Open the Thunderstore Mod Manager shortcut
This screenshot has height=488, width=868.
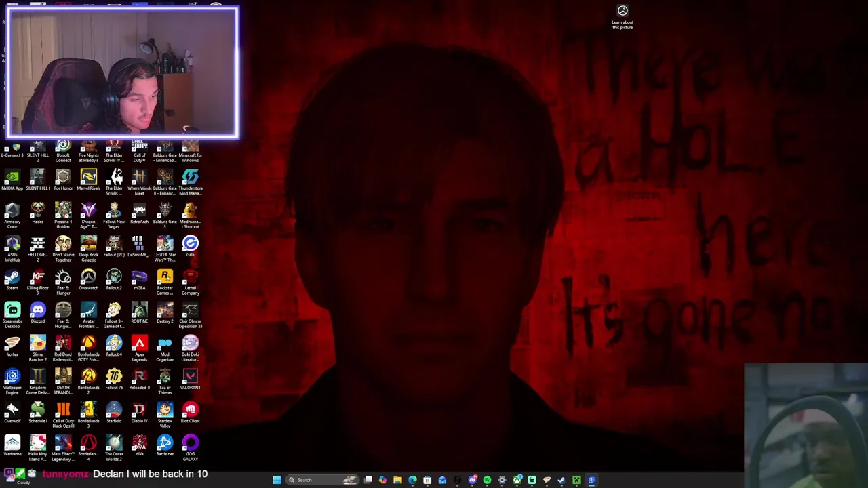pos(190,182)
